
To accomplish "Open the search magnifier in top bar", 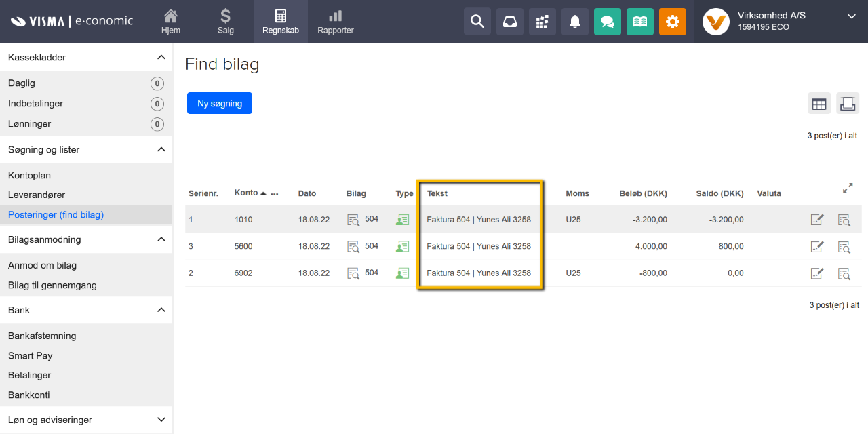I will point(477,22).
